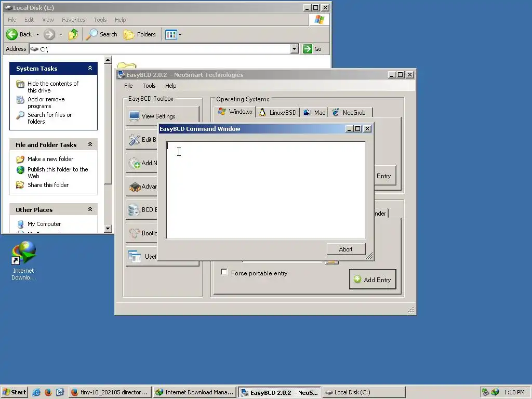The image size is (532, 399).
Task: Open the Views dropdown arrow in Explorer
Action: [180, 35]
